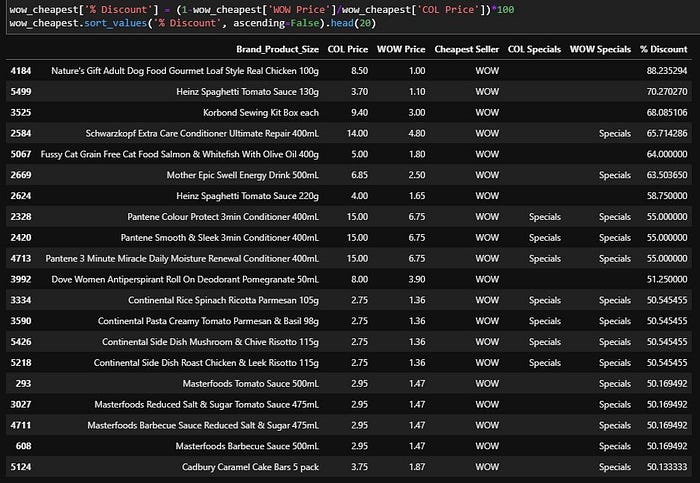Click Korbond Sewing Kit Box each
The height and width of the screenshot is (483, 700).
click(x=261, y=112)
